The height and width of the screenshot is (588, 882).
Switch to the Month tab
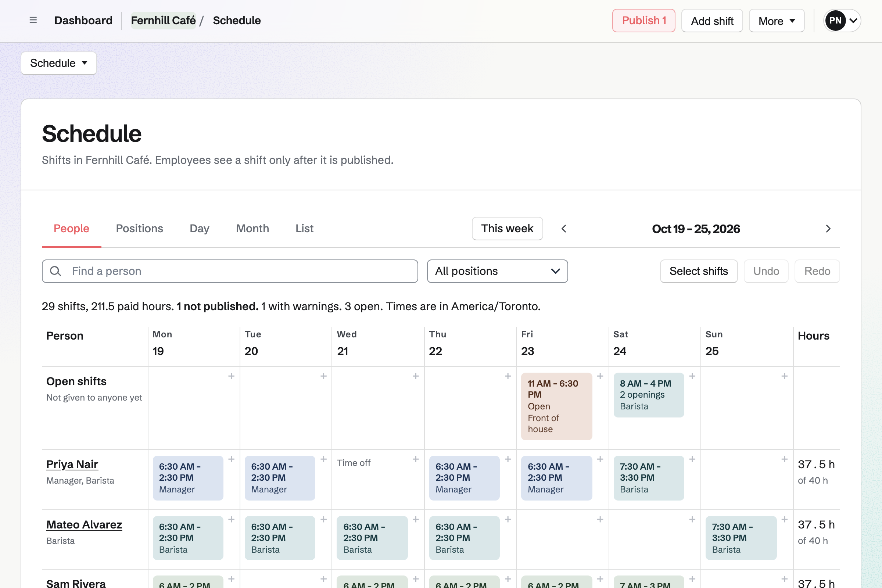[x=252, y=228]
